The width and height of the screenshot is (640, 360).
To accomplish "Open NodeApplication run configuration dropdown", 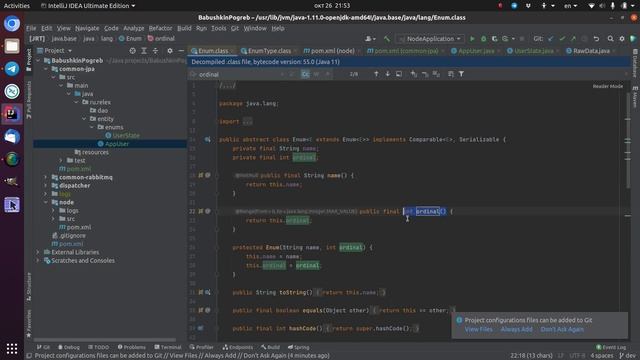I will [430, 39].
